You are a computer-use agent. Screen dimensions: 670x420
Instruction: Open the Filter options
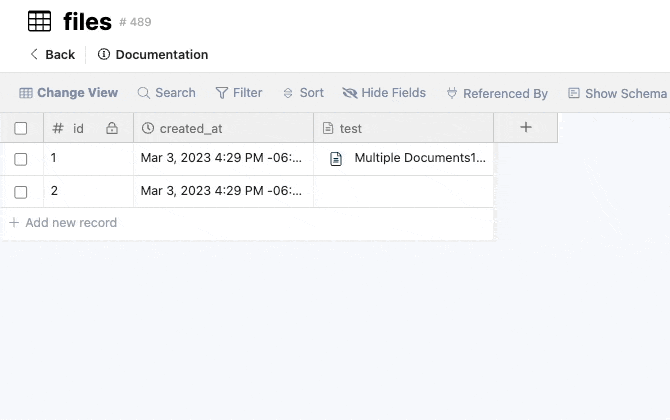pos(239,93)
